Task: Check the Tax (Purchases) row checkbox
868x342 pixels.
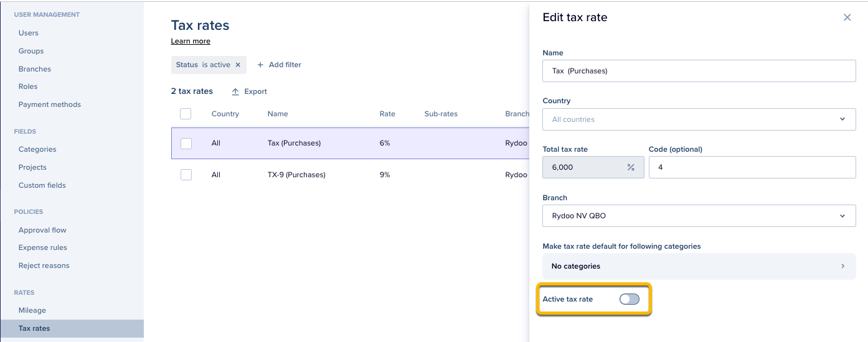Action: point(186,143)
